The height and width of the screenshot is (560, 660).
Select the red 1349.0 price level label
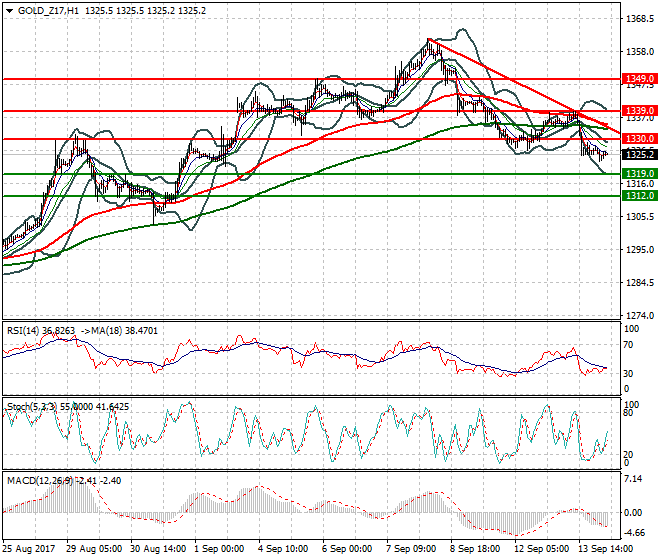tap(639, 79)
